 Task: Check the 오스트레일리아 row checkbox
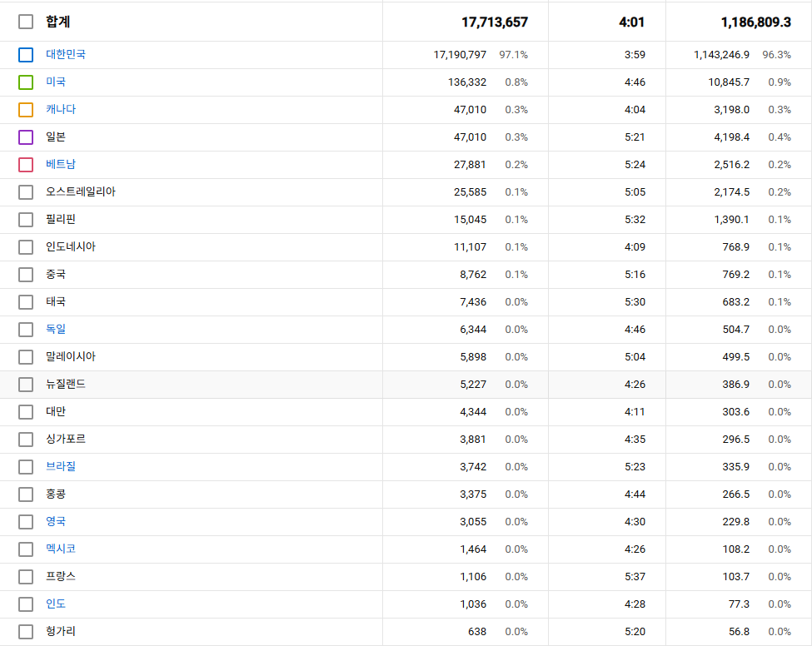26,192
